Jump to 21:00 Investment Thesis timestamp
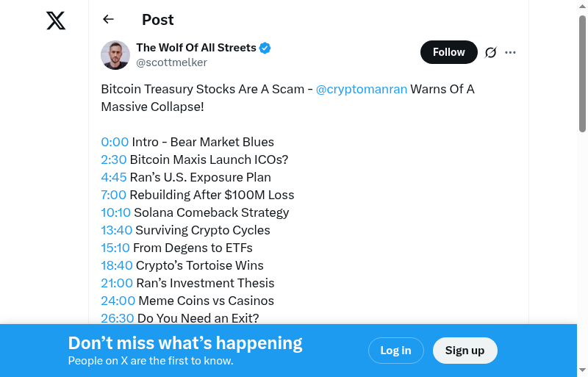This screenshot has width=588, height=377. [117, 283]
